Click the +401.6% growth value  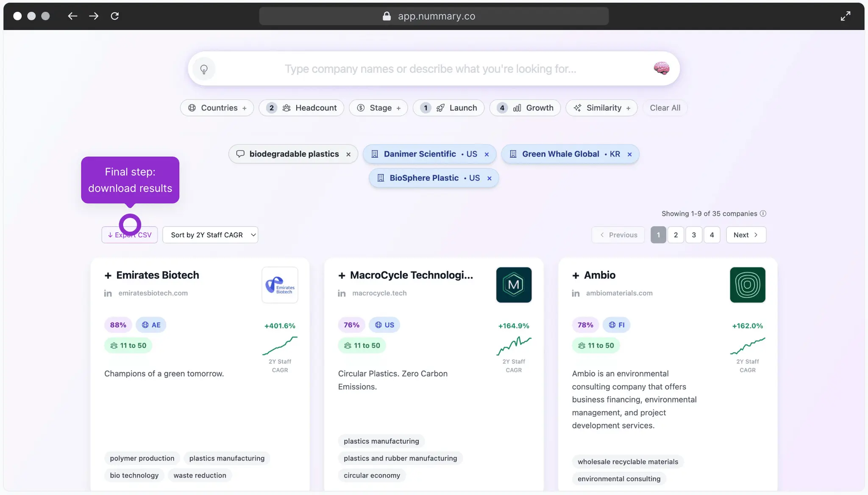[280, 326]
